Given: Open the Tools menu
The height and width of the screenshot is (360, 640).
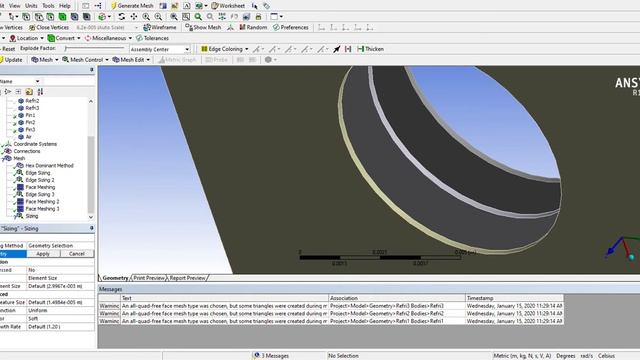Looking at the screenshot, I should click(48, 6).
